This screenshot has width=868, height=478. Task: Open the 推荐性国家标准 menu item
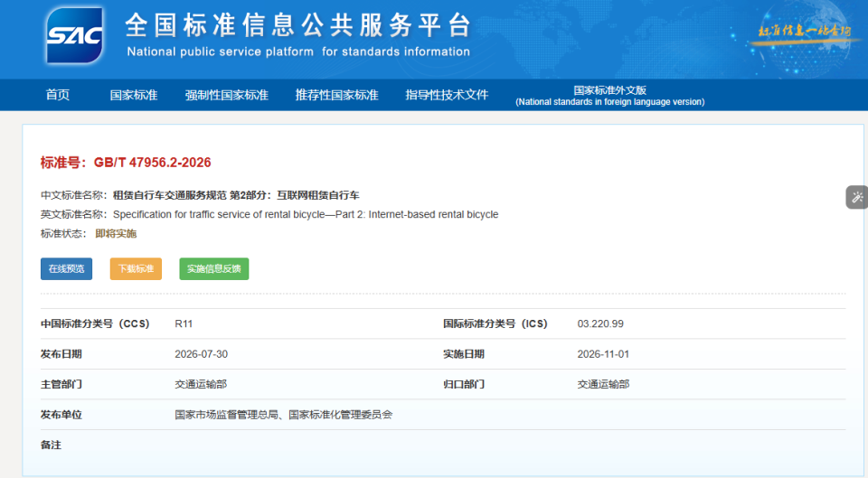[336, 95]
